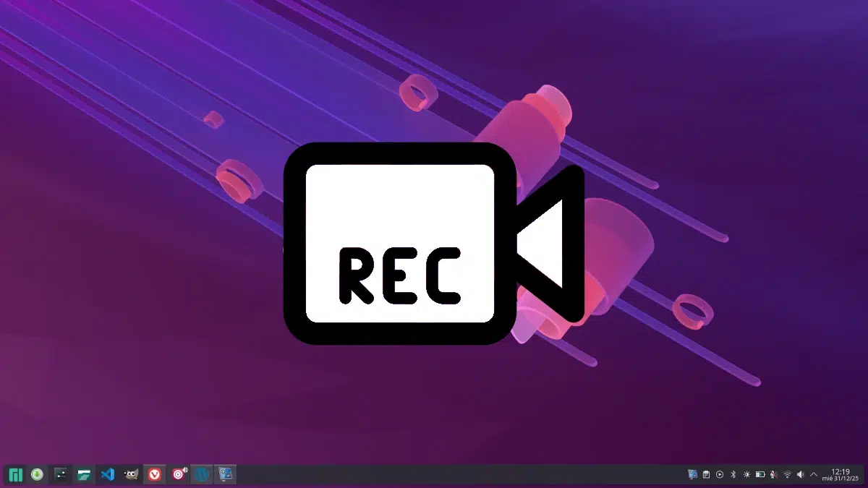Open Bluetooth settings from system tray
The height and width of the screenshot is (488, 868).
(x=733, y=475)
